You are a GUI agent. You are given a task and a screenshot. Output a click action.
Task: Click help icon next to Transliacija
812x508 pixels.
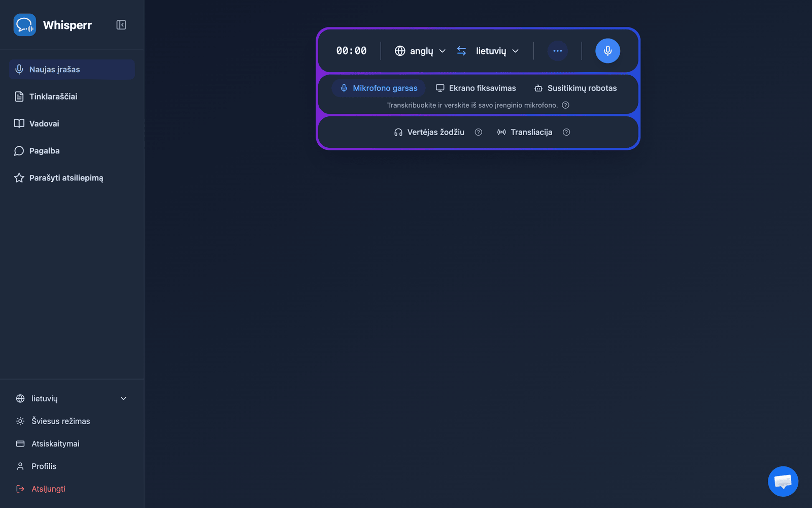[x=566, y=132]
